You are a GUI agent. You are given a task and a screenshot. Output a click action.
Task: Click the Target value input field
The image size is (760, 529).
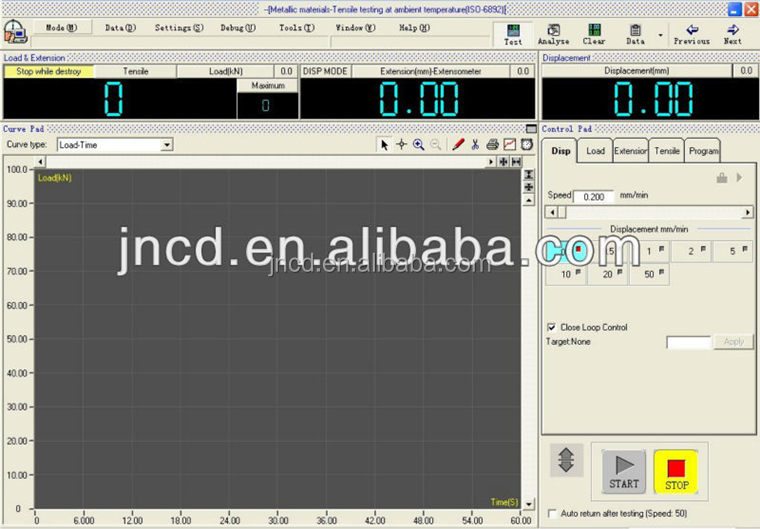click(x=689, y=342)
